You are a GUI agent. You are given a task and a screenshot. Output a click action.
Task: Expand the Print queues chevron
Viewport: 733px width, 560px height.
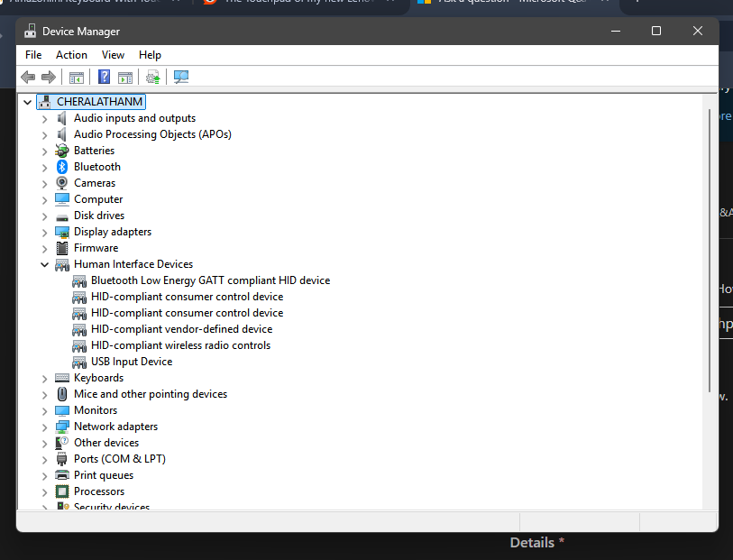[x=44, y=476]
